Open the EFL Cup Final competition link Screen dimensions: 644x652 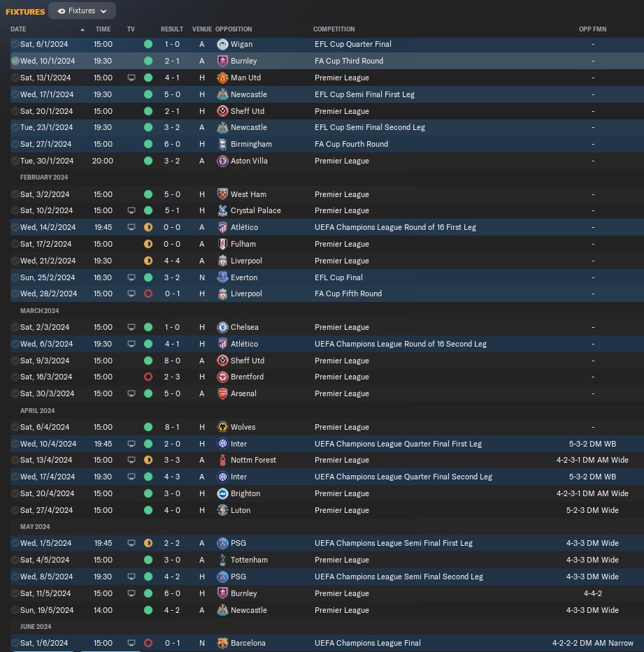(338, 277)
